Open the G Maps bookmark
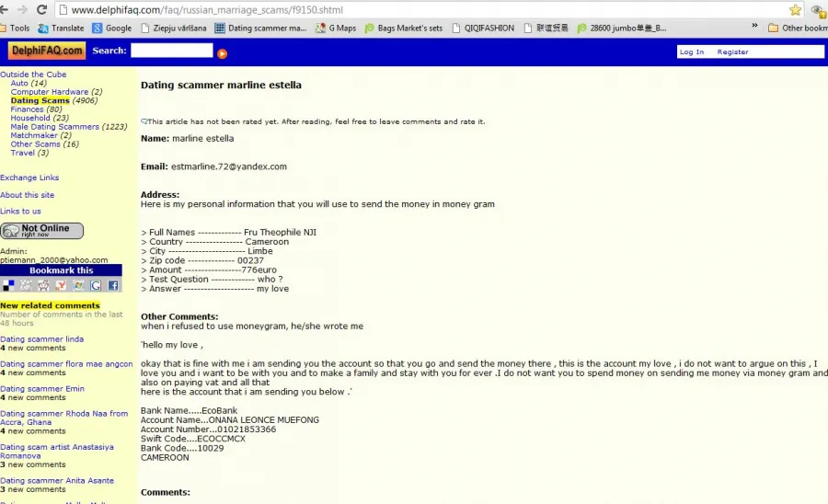The image size is (828, 504). (336, 28)
